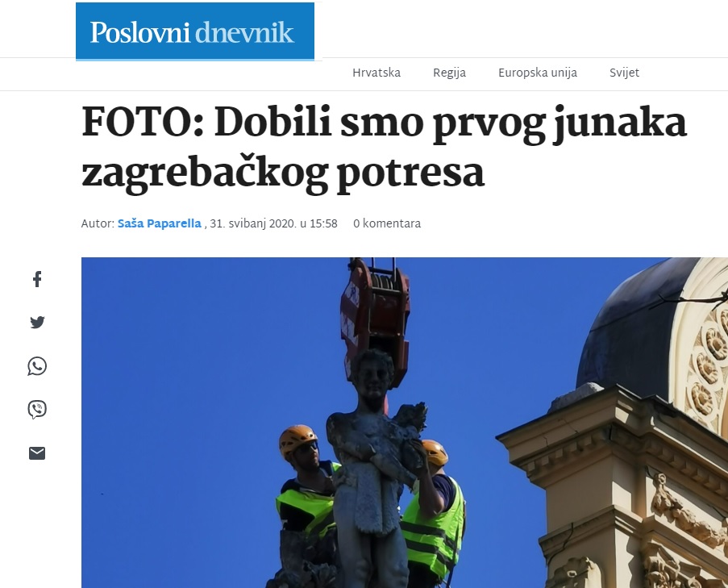Screen dimensions: 728x588
Task: Share article on Twitter
Action: [37, 322]
